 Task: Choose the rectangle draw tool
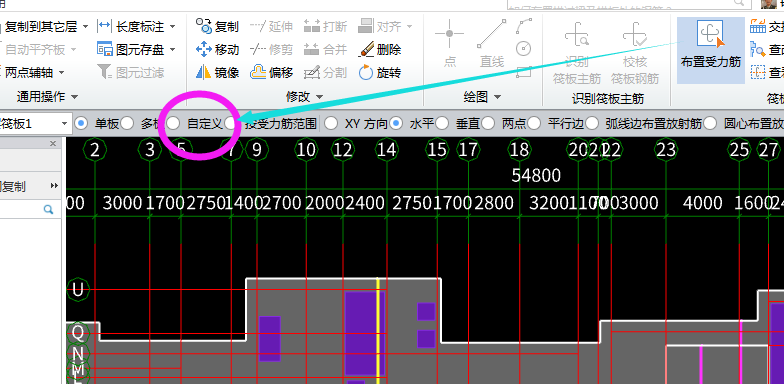point(524,72)
